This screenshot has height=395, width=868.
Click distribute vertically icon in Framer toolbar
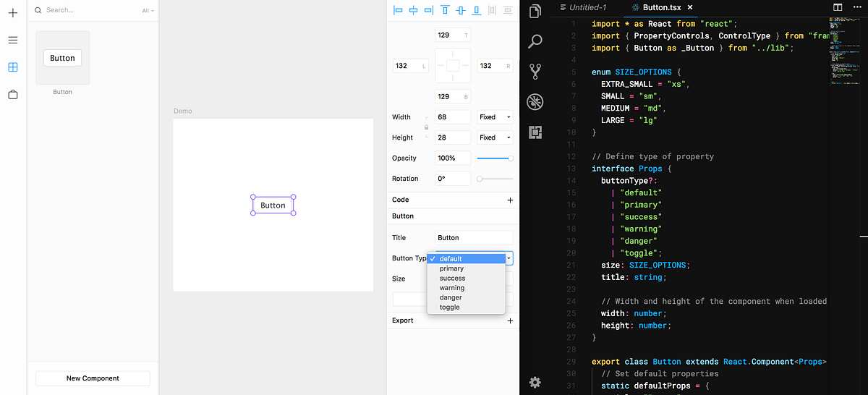click(x=508, y=10)
